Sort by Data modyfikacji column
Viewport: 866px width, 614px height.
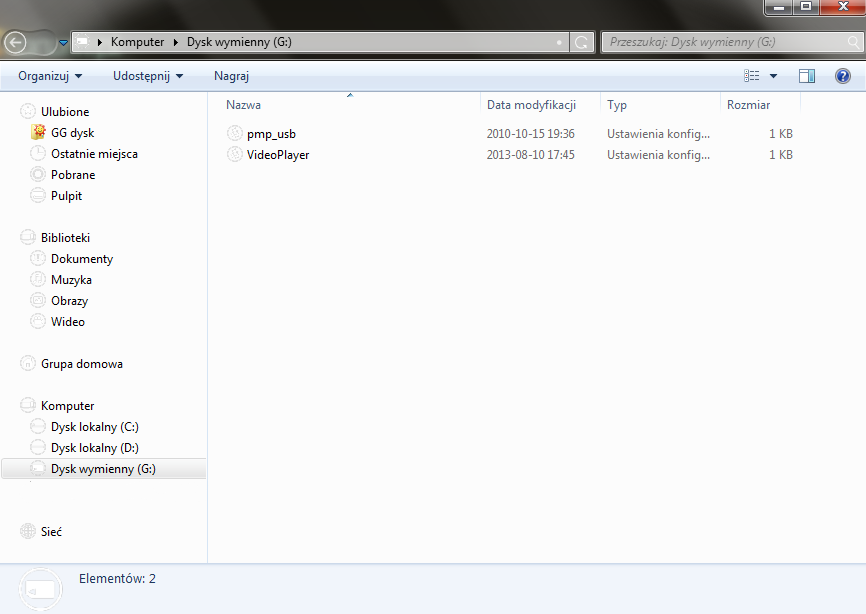[x=531, y=105]
